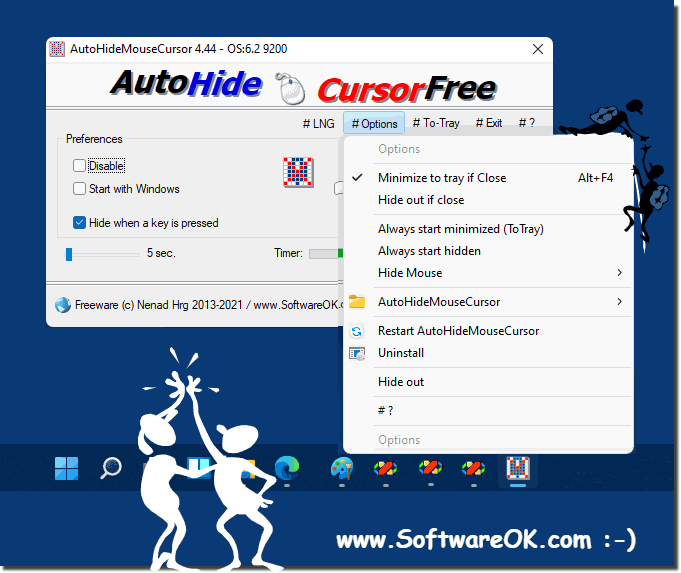The width and height of the screenshot is (681, 573).
Task: Click the # Options button
Action: tap(374, 124)
